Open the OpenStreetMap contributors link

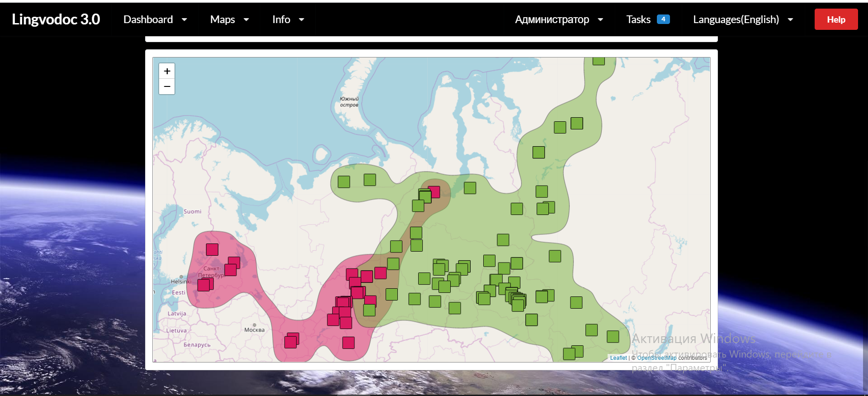656,358
